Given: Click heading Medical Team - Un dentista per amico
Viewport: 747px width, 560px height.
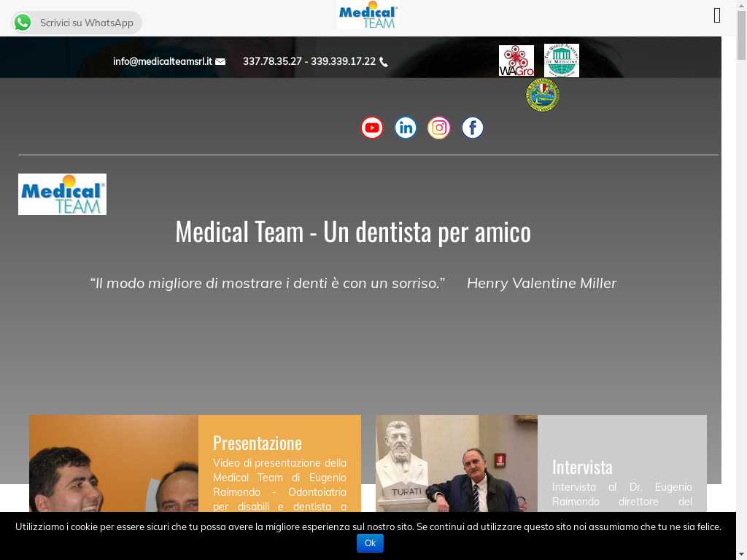Looking at the screenshot, I should pos(353,232).
